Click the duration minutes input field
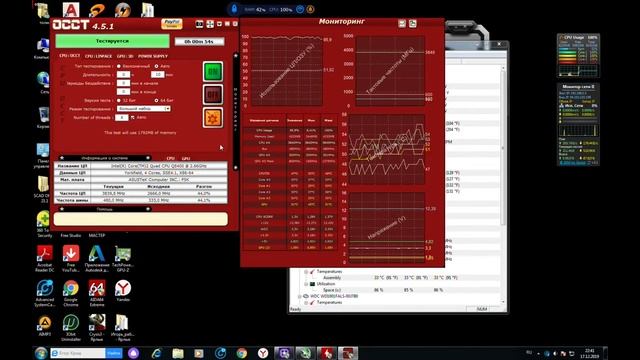Viewport: 640px width, 360px height. [x=158, y=75]
